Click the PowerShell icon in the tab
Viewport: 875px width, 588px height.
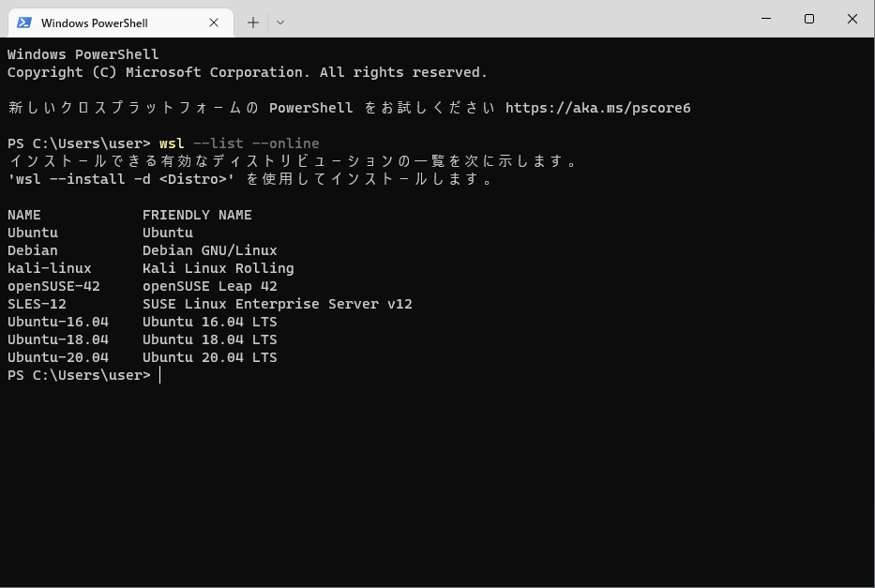click(x=24, y=23)
